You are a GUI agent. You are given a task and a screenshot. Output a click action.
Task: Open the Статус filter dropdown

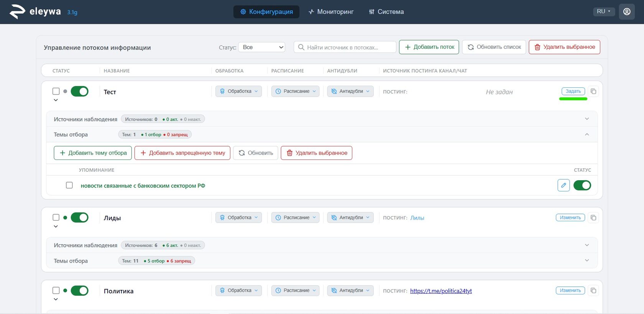point(262,47)
